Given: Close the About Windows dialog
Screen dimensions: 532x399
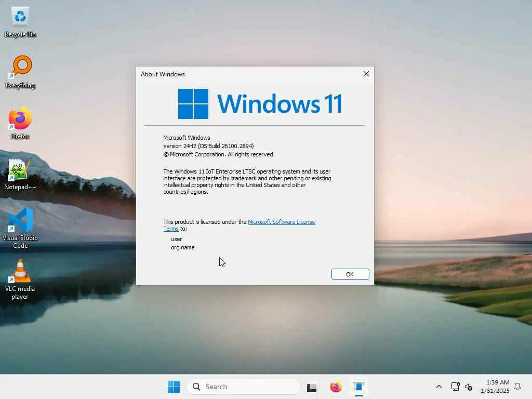Looking at the screenshot, I should (366, 74).
